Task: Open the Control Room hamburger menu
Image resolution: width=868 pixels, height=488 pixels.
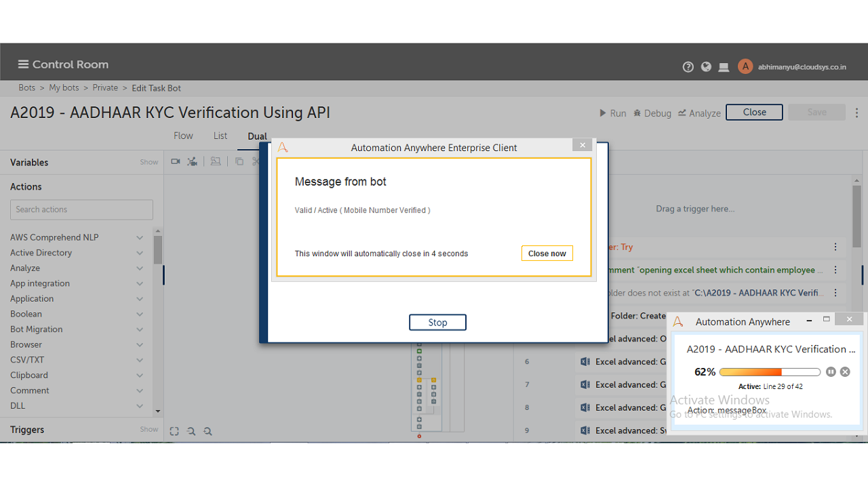Action: pyautogui.click(x=23, y=64)
